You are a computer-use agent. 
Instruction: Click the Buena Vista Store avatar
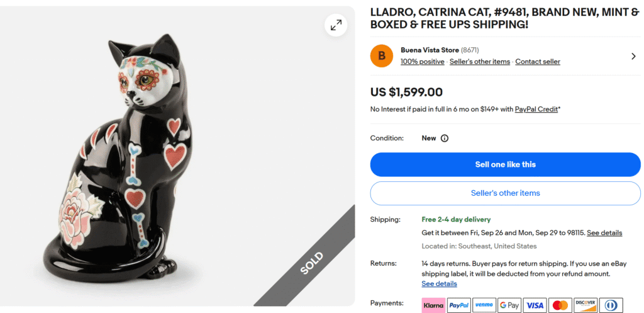pyautogui.click(x=382, y=56)
